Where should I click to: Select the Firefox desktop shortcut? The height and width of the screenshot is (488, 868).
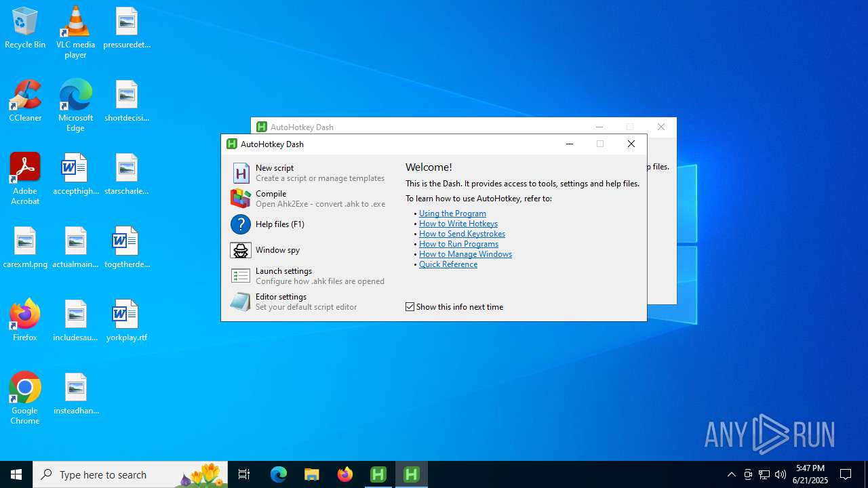pos(25,320)
